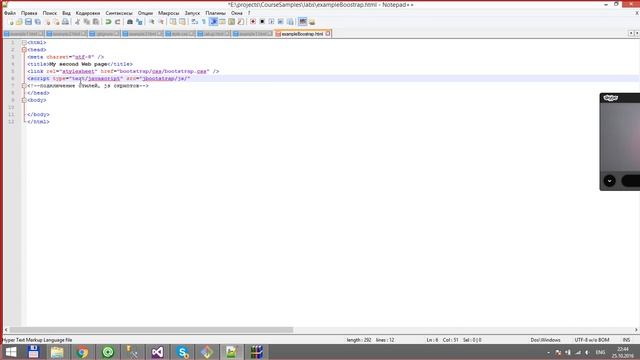Start macro recording with red dot
Image resolution: width=640 pixels, height=360 pixels.
click(x=253, y=22)
